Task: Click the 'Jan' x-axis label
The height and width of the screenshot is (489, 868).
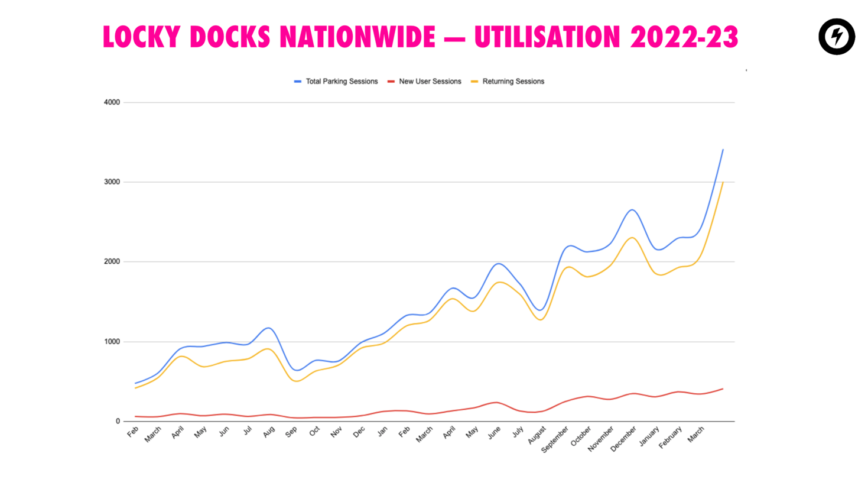Action: point(383,431)
